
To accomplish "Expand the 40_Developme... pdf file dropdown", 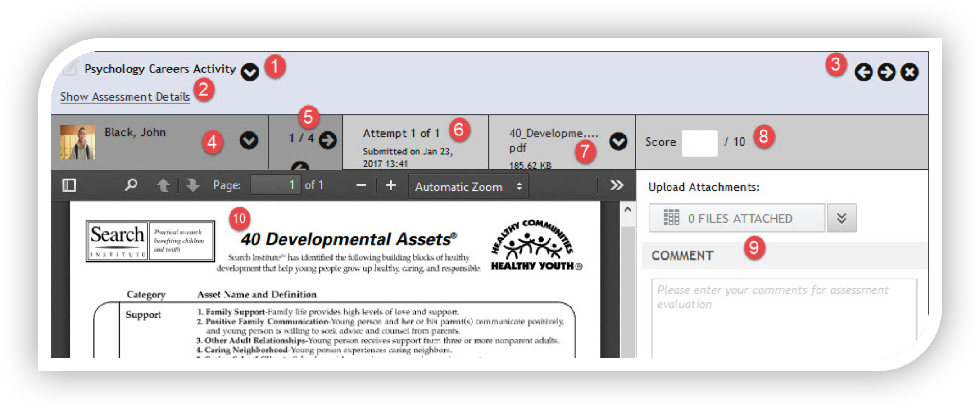I will pos(618,142).
